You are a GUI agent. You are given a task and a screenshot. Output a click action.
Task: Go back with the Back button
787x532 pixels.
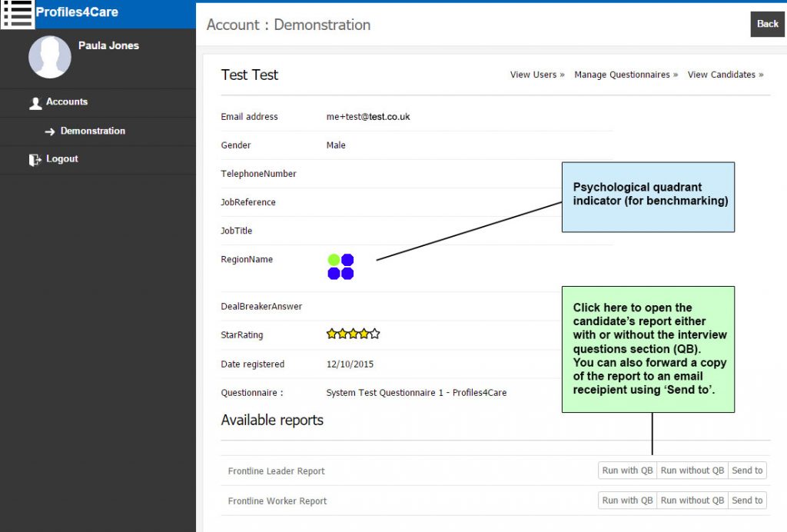click(x=768, y=24)
